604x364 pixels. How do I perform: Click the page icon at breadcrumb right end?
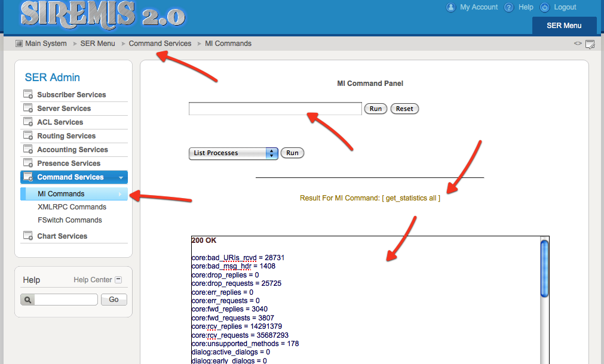(x=590, y=44)
